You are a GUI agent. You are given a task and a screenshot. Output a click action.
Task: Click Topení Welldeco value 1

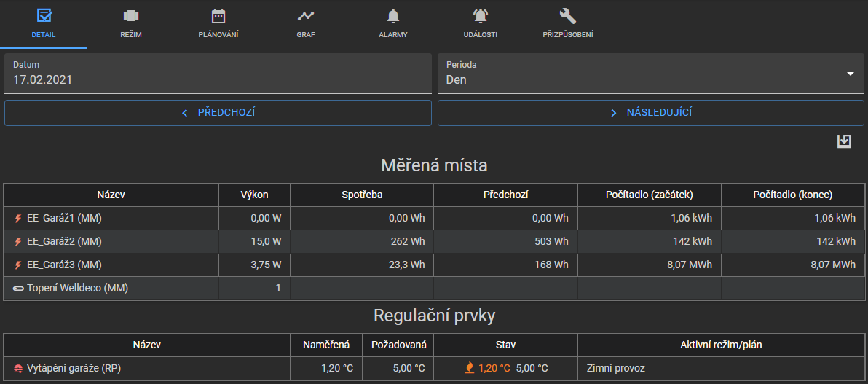278,288
